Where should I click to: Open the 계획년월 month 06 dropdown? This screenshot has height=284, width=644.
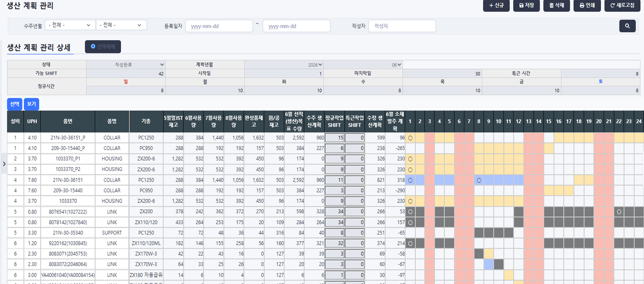tap(363, 65)
